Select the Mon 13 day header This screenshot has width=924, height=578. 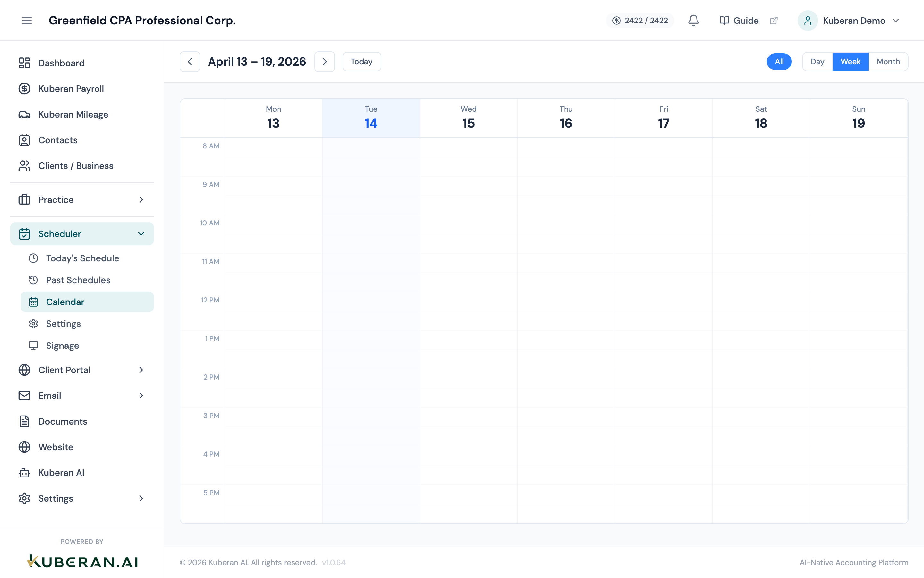(x=273, y=118)
